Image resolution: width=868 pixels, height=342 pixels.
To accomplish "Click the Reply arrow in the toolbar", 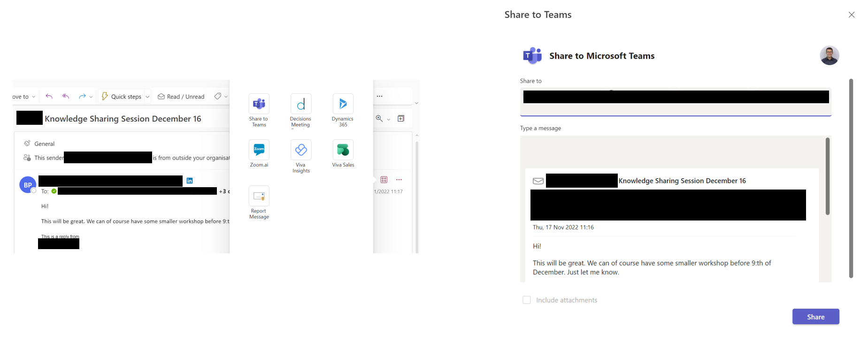I will pos(49,97).
